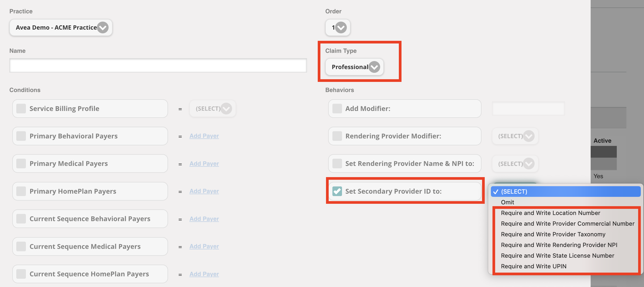The width and height of the screenshot is (644, 287).
Task: Enable Current Sequence Behavioral Payers checkbox
Action: coord(21,219)
